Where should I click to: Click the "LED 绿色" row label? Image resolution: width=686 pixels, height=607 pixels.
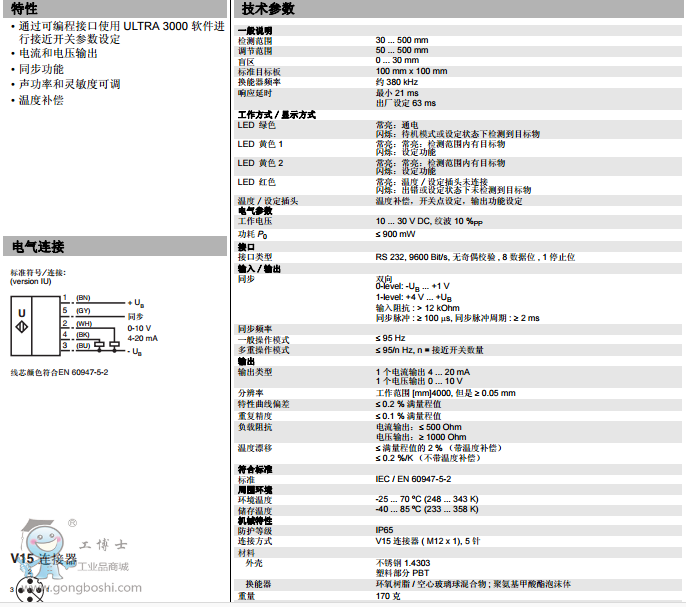coord(256,125)
